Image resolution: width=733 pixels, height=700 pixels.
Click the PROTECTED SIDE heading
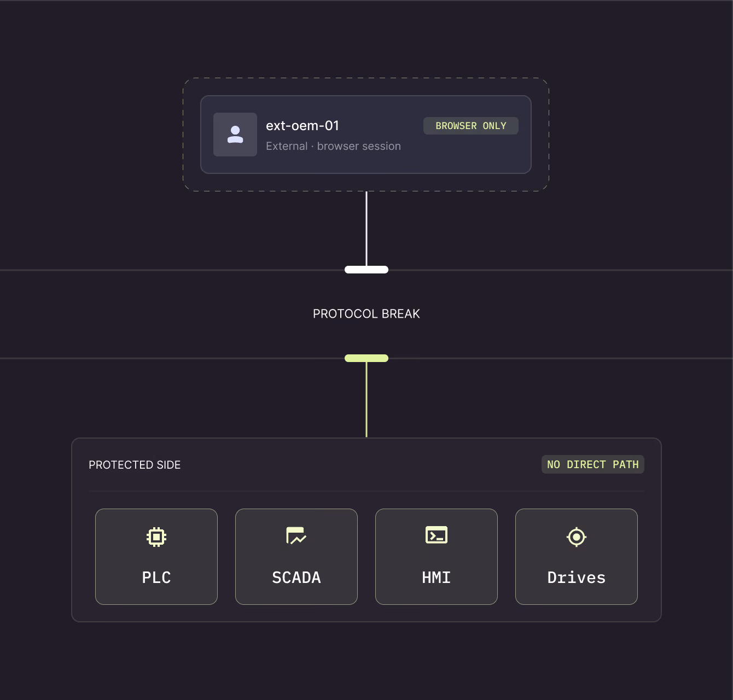[x=135, y=465]
